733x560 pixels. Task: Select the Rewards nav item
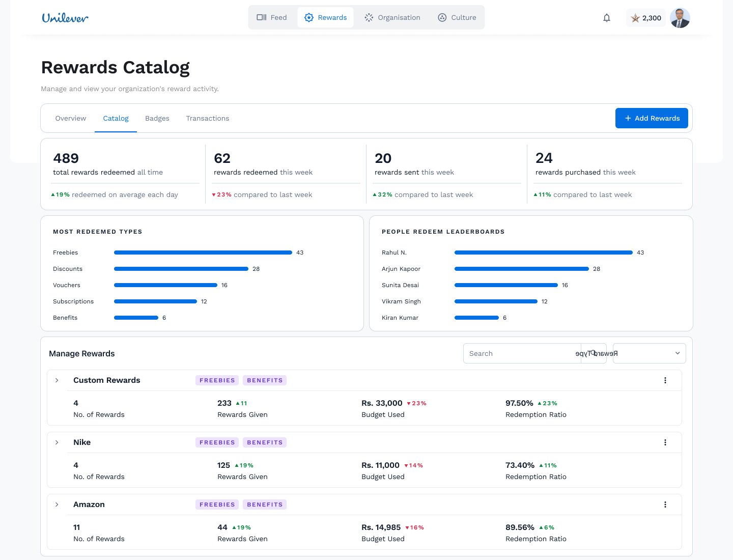[x=326, y=17]
